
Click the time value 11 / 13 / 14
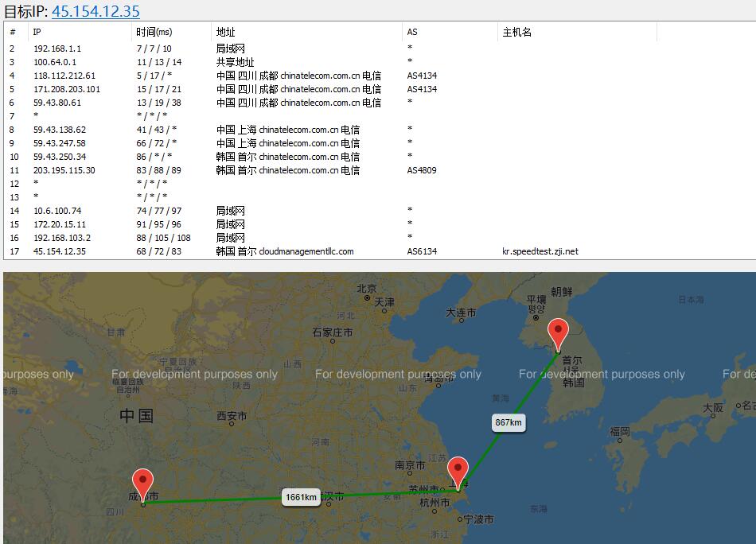(159, 62)
